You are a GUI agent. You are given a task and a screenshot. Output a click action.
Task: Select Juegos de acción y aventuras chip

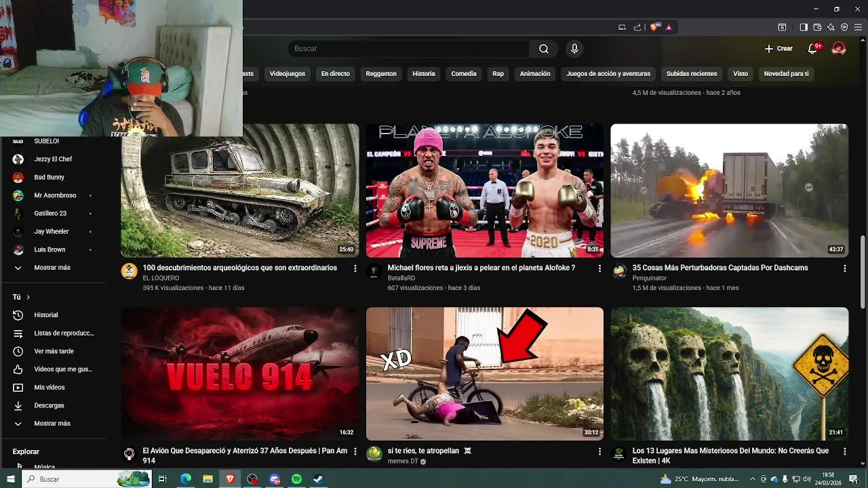[608, 73]
